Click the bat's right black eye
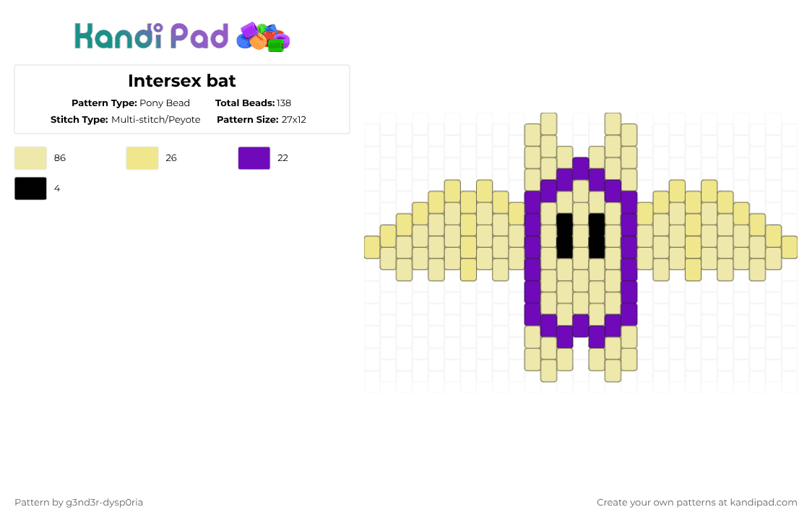This screenshot has height=520, width=812. point(597,235)
